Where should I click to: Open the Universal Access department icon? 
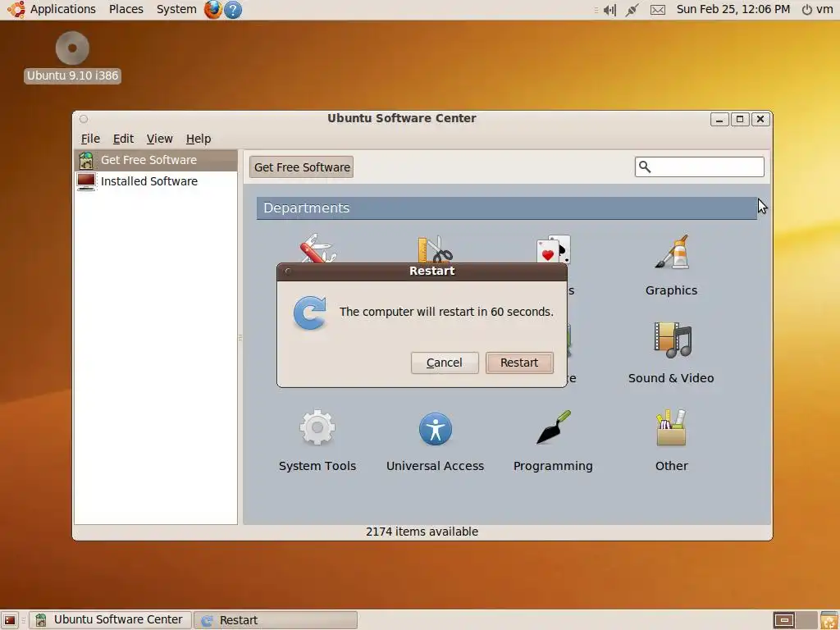click(x=435, y=428)
